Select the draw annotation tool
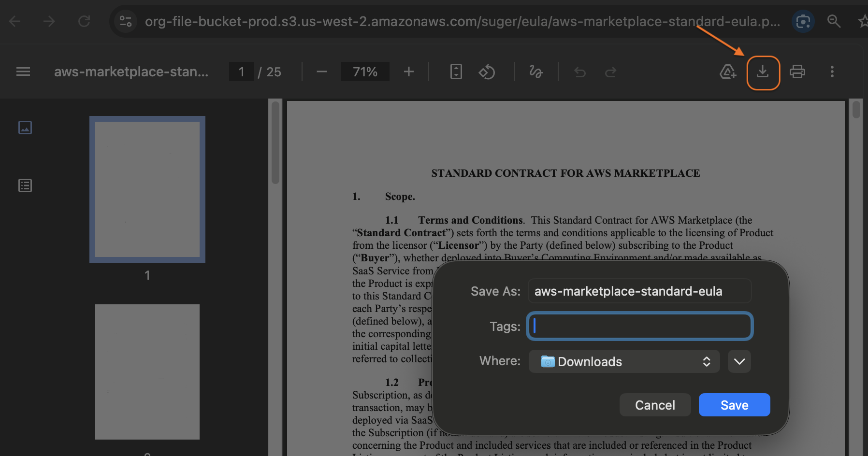The image size is (868, 456). coord(536,72)
